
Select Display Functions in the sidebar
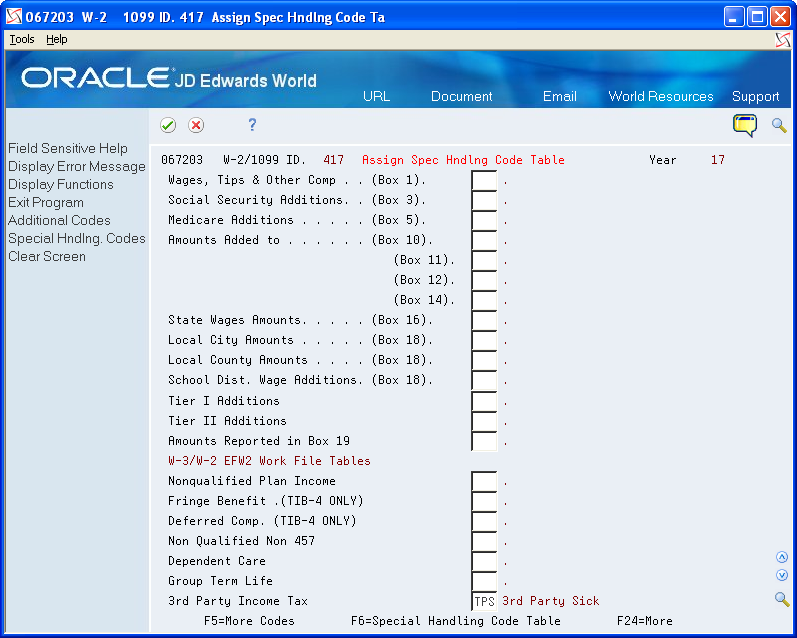point(60,185)
